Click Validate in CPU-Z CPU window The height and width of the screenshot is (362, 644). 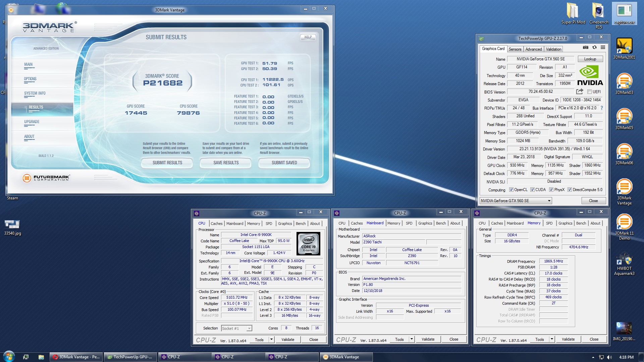coord(287,340)
